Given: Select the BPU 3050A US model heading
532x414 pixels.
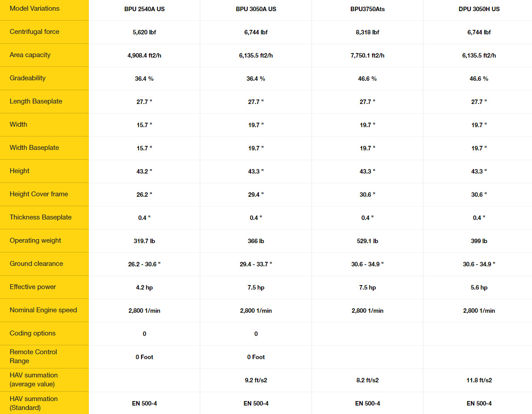Looking at the screenshot, I should 256,9.
